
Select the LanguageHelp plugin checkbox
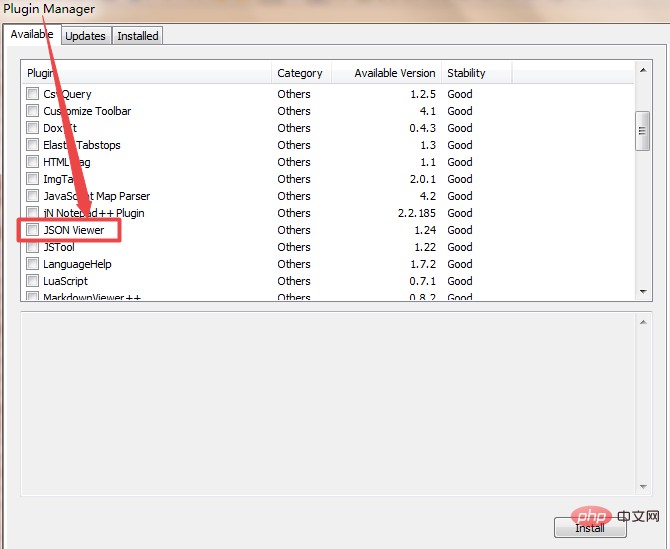(33, 264)
